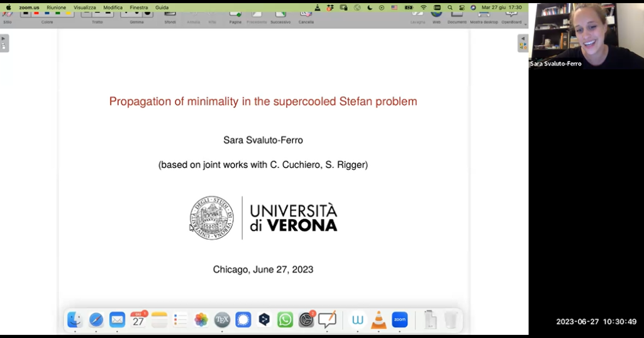The height and width of the screenshot is (338, 644).
Task: Open Calendar icon showing 27 in dock
Action: click(x=138, y=320)
